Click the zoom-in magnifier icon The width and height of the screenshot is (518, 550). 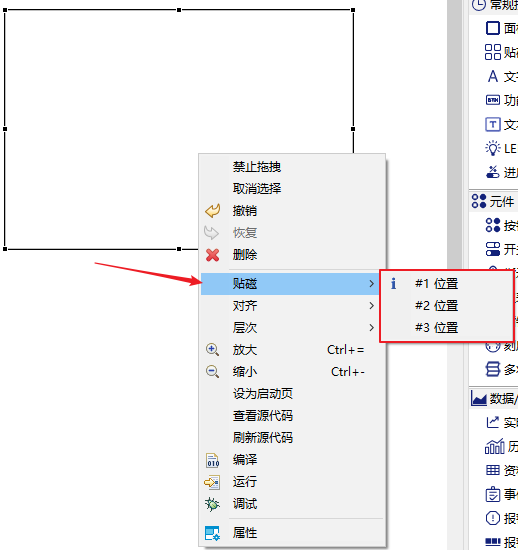coord(212,350)
